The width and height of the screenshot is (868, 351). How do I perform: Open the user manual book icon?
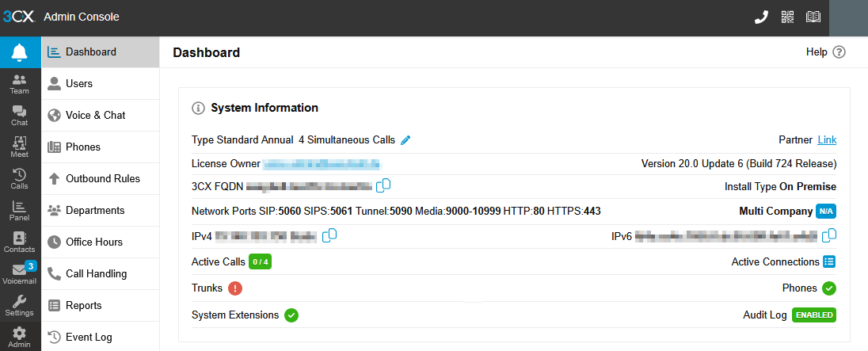click(x=813, y=17)
